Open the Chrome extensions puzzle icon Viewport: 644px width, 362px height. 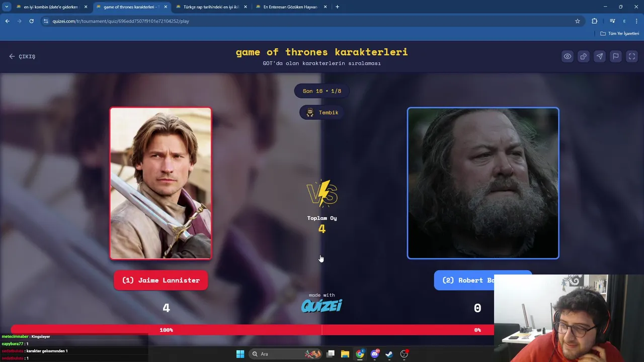coord(595,21)
